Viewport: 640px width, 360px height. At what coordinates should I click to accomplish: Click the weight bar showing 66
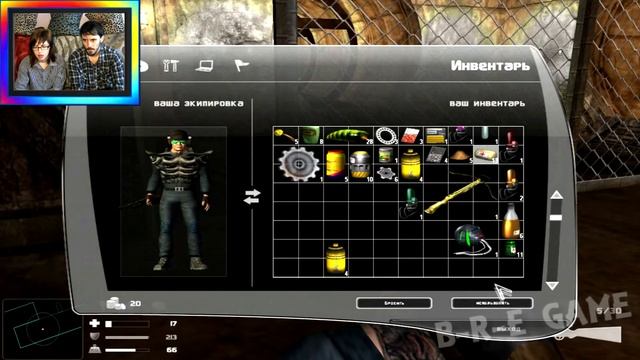click(127, 350)
